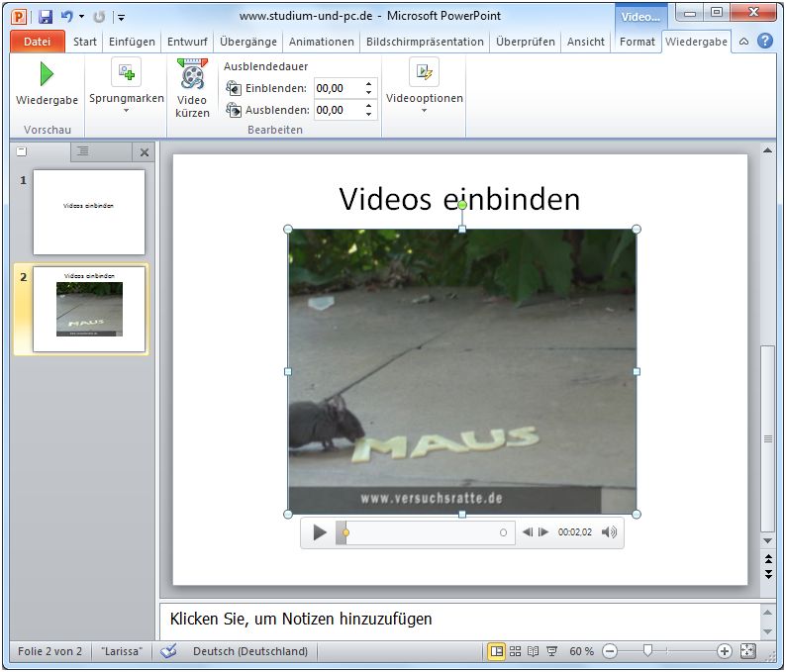Open PowerPoint help question mark icon
The image size is (786, 672).
click(765, 42)
